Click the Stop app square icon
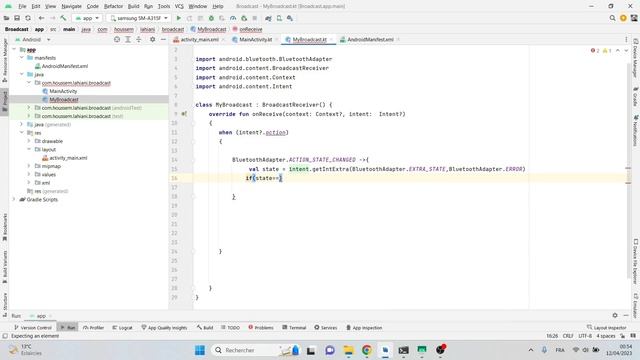 pos(255,18)
